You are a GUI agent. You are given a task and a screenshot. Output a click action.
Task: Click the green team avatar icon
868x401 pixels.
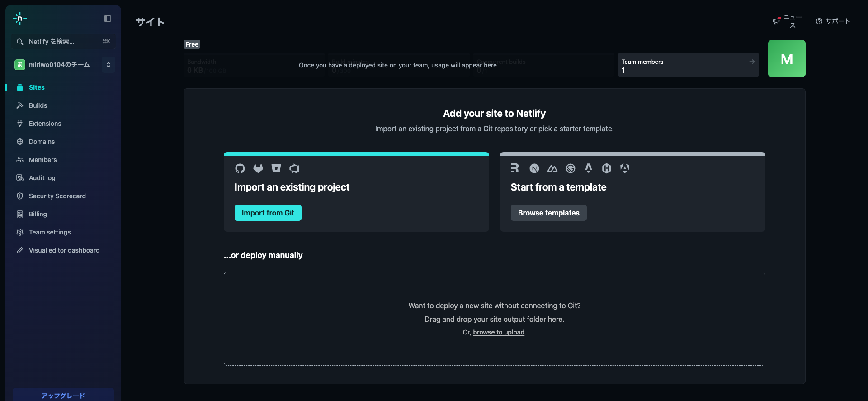[20, 65]
